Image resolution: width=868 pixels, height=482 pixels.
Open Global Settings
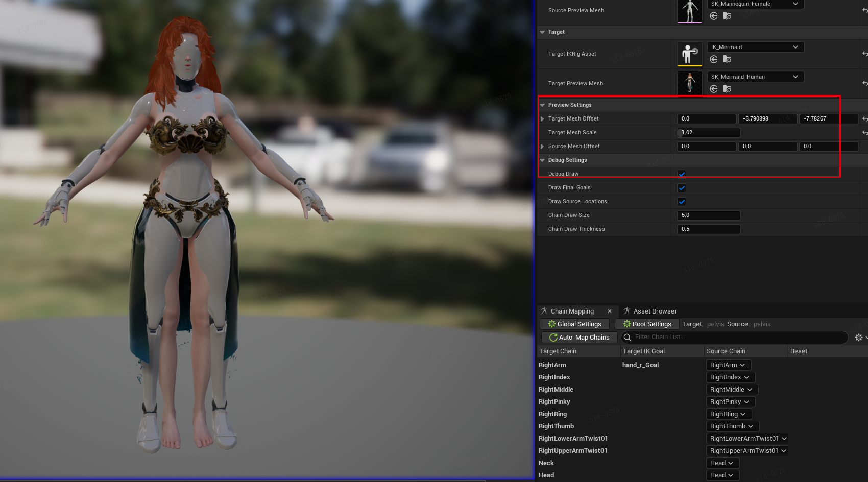tap(574, 324)
